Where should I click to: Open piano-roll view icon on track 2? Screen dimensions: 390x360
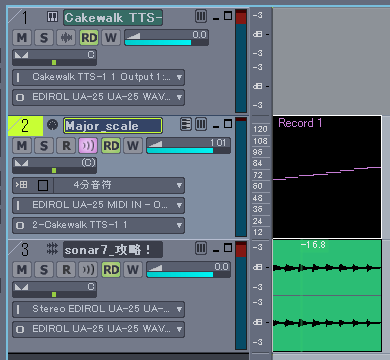tap(186, 124)
